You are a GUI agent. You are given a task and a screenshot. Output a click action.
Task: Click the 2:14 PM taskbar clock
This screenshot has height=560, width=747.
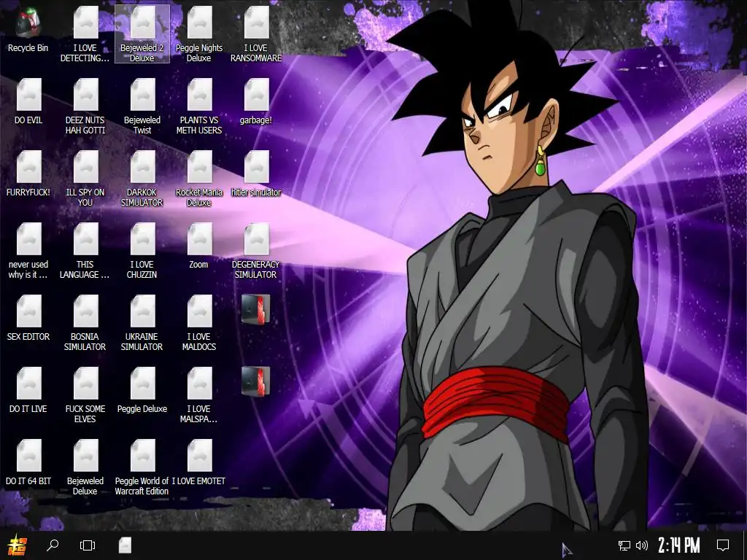[679, 545]
